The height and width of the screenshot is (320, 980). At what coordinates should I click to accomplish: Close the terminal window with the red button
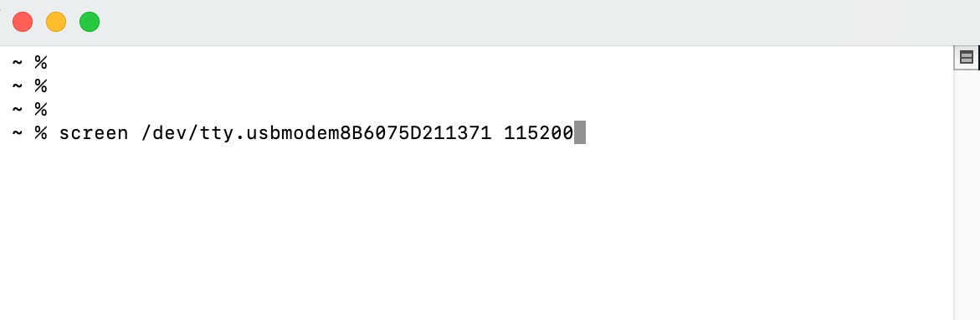(x=23, y=22)
